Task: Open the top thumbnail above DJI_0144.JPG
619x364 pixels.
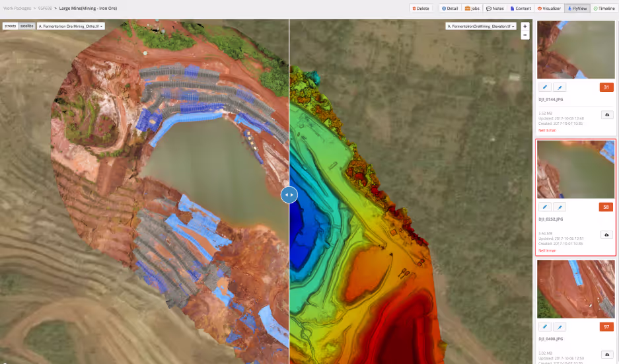Action: [x=575, y=50]
